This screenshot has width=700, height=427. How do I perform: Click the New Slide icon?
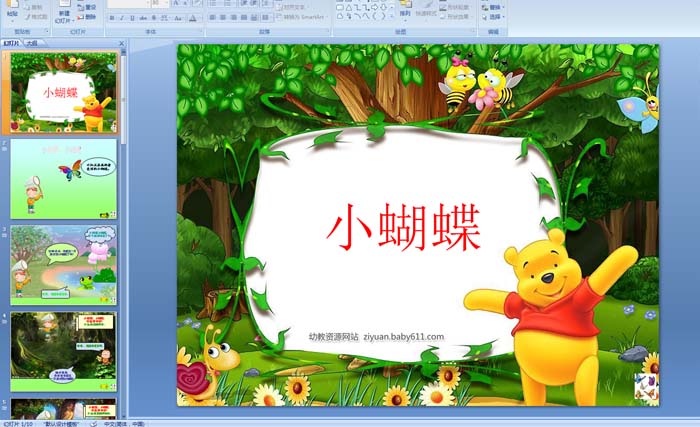[65, 4]
